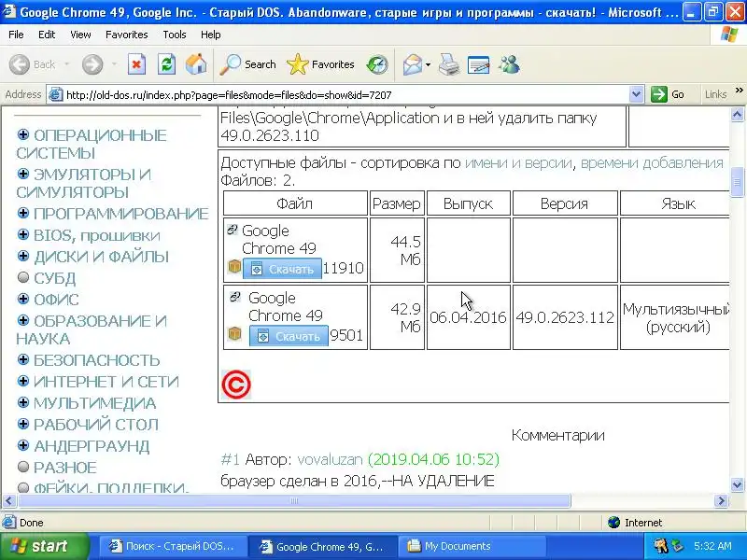
Task: Expand the ОФИС category plus icon
Action: (x=22, y=299)
